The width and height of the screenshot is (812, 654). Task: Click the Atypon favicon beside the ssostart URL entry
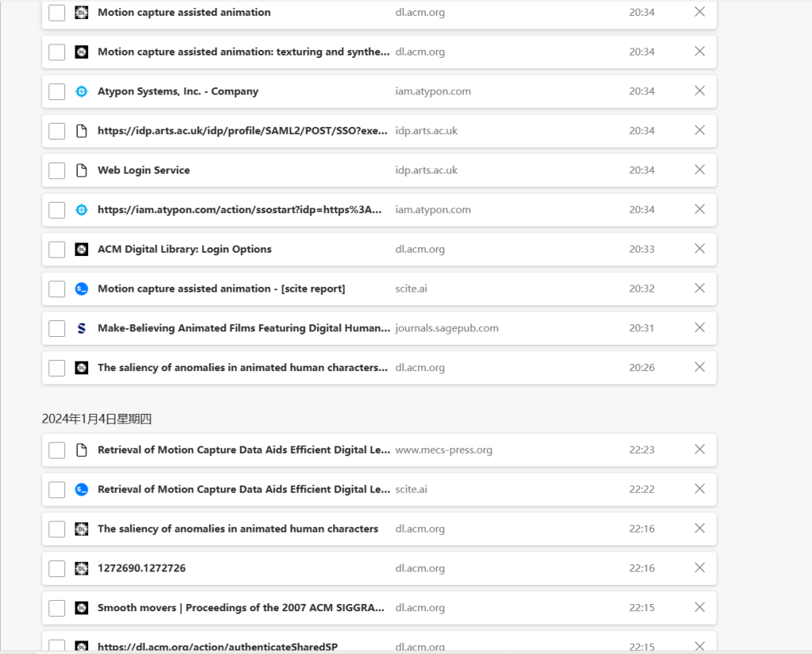click(x=82, y=210)
